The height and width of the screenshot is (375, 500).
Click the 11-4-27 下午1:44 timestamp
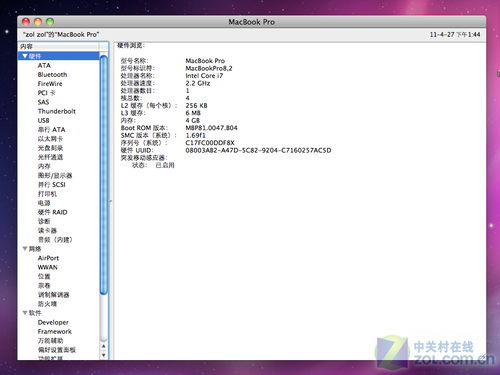(455, 34)
